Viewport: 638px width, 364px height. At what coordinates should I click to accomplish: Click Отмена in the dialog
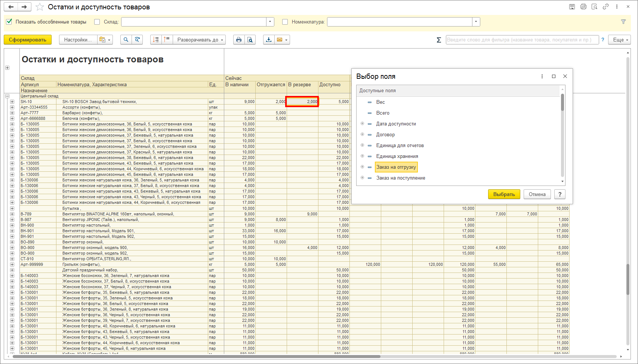[x=537, y=194]
